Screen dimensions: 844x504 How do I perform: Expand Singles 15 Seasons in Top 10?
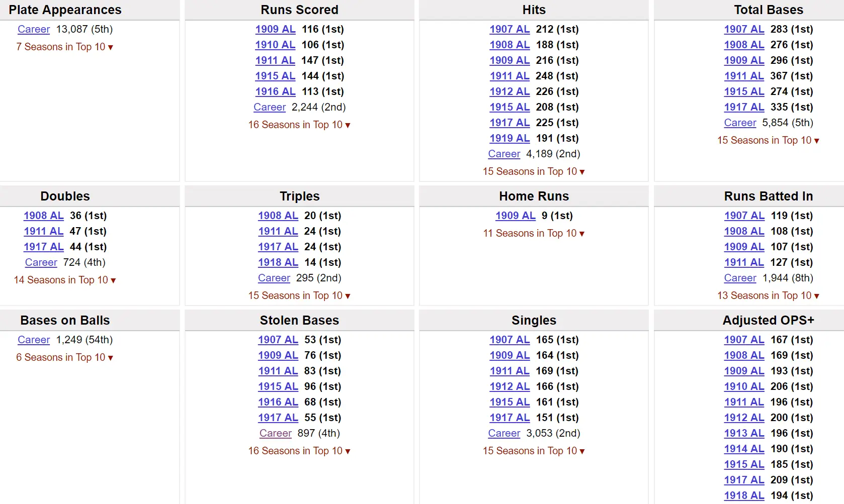pyautogui.click(x=534, y=451)
